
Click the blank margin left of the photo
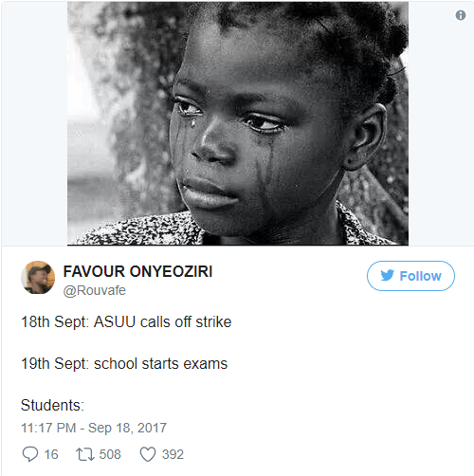click(x=34, y=123)
